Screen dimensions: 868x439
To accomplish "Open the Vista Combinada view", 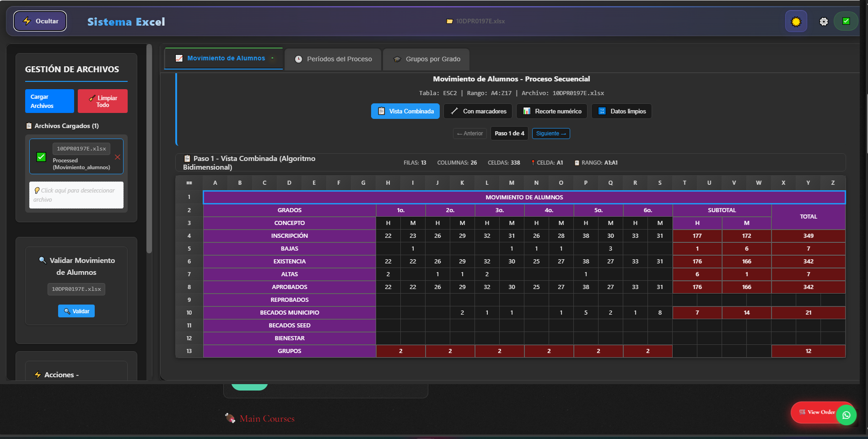I will point(404,111).
